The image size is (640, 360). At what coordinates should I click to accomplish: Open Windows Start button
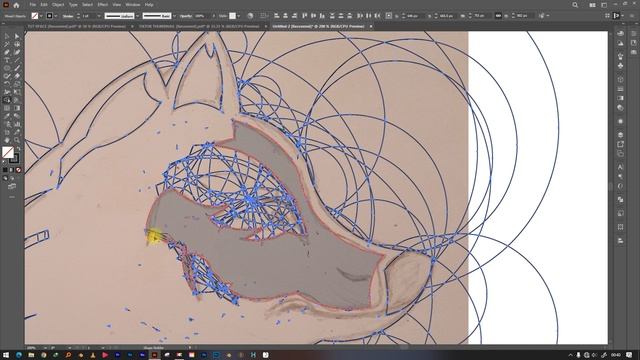click(x=6, y=355)
